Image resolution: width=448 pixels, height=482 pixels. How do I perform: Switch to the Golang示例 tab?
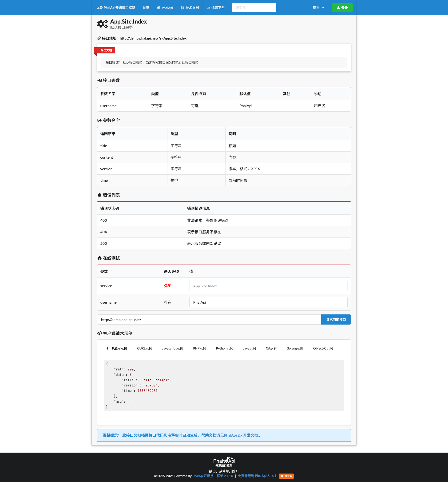tap(295, 348)
